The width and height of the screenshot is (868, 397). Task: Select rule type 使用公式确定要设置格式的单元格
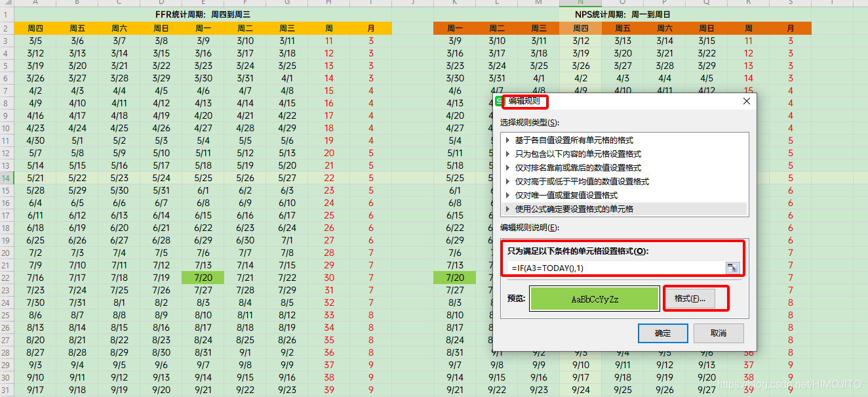point(623,209)
